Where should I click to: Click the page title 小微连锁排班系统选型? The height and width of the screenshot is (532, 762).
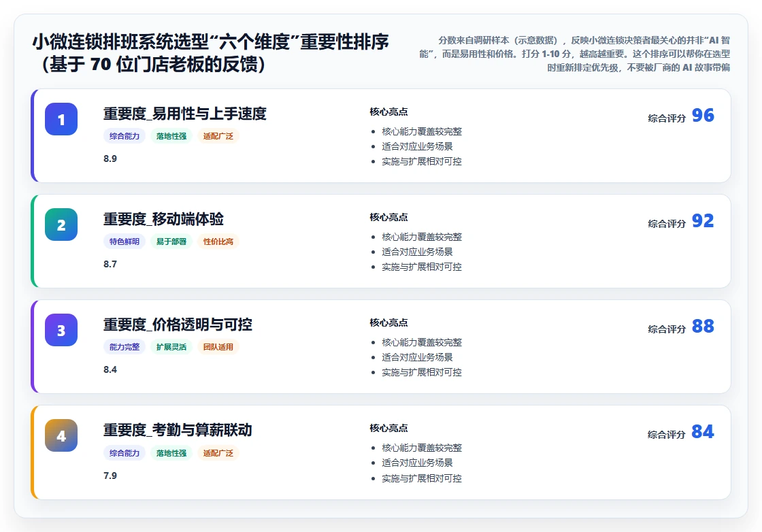click(210, 53)
